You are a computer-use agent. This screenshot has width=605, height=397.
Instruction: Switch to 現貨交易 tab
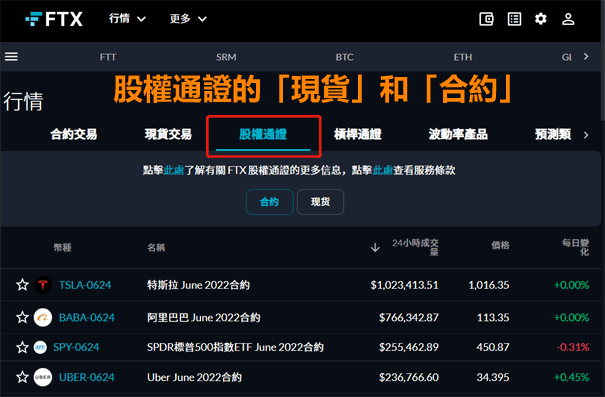point(168,134)
